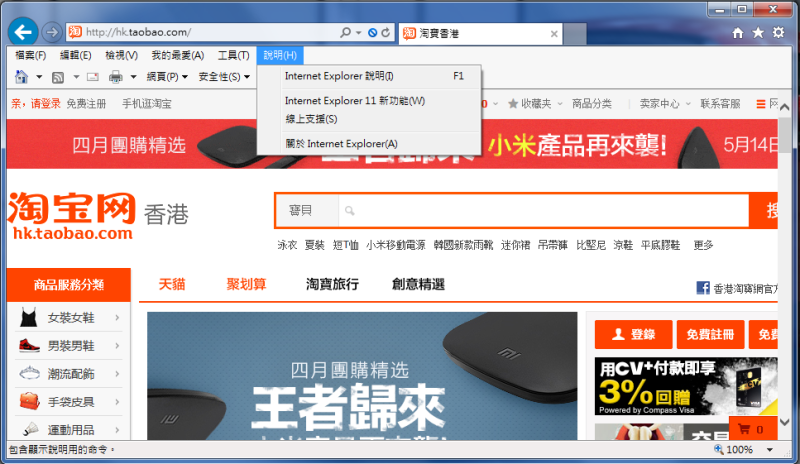Open the 100% zoom level dropdown arrow
The image size is (800, 464).
click(x=770, y=450)
